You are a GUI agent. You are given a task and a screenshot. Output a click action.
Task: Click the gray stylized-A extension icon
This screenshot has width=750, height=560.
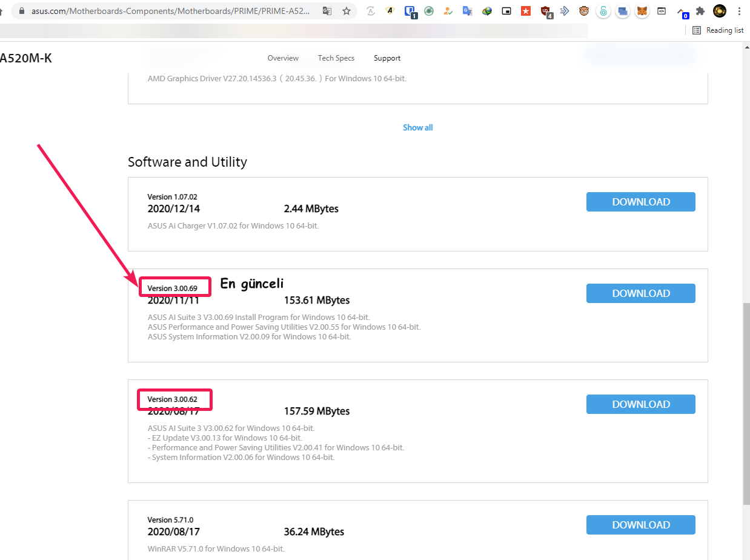371,11
